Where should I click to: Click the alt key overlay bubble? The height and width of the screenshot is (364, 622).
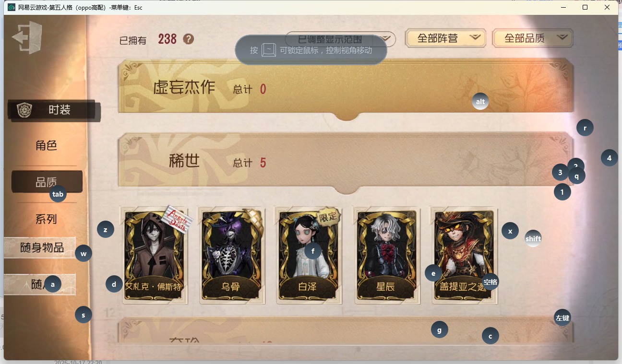coord(480,101)
